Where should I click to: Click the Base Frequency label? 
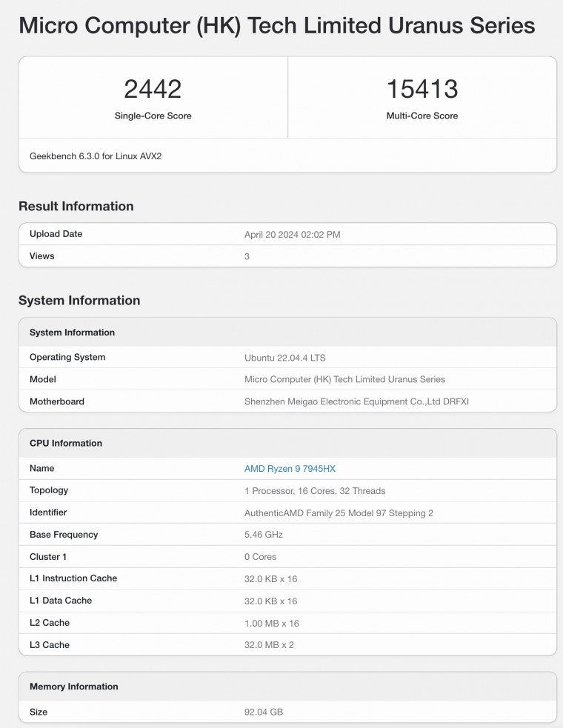[x=64, y=535]
